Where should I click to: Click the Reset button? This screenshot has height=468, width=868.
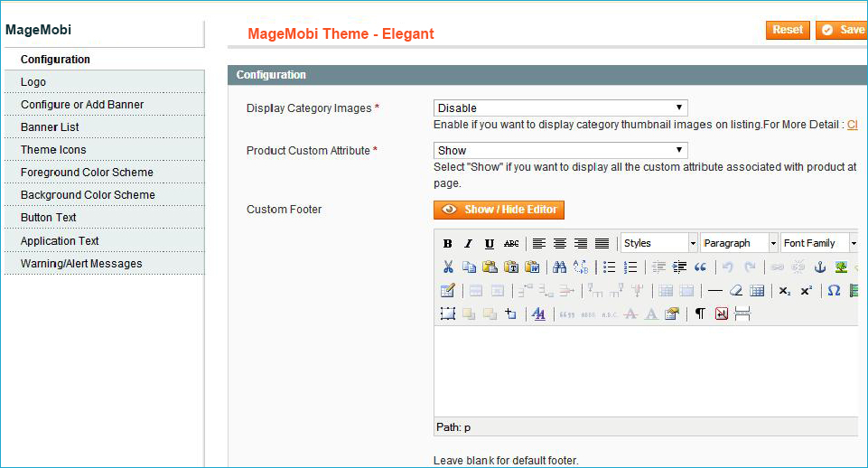pos(788,30)
